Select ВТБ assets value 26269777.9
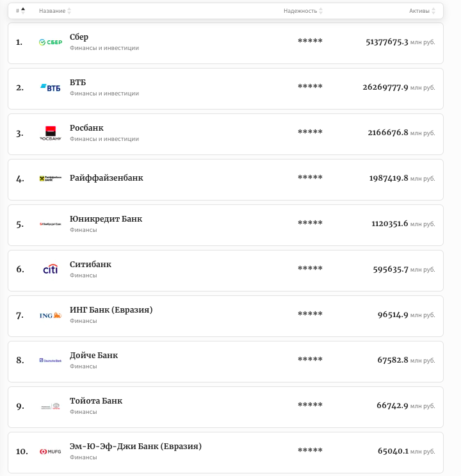The image size is (461, 476). click(x=385, y=87)
